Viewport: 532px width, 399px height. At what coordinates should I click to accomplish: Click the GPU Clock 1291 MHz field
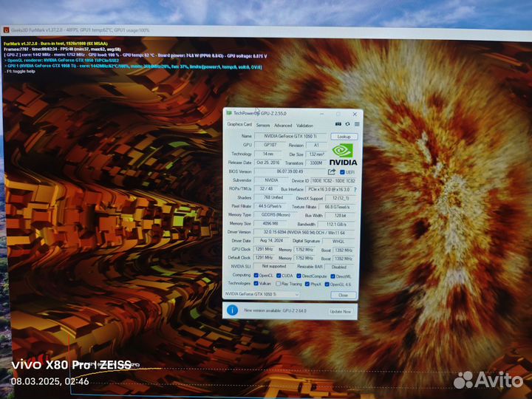[264, 250]
